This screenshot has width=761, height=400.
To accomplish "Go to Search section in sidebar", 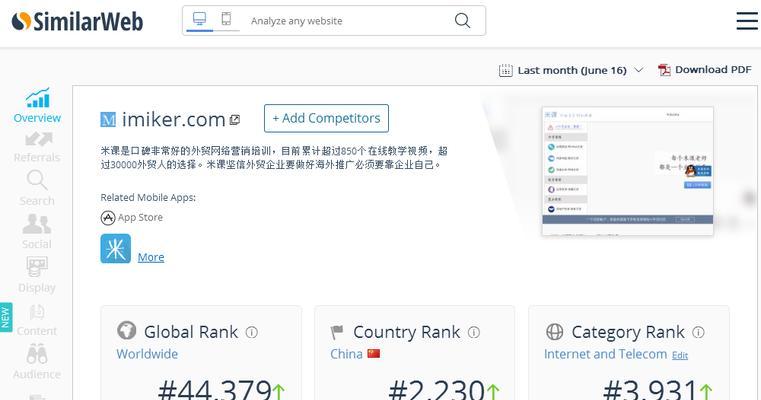I will [x=37, y=188].
